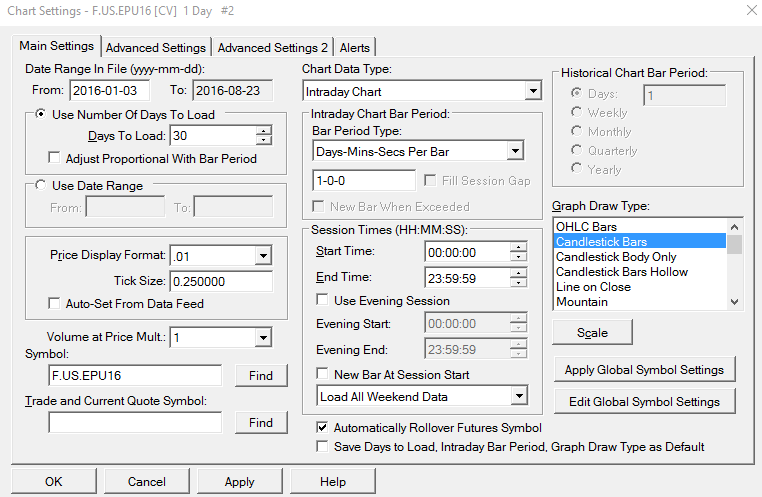Screen dimensions: 762x497
Task: Click the Apply button
Action: tap(240, 481)
